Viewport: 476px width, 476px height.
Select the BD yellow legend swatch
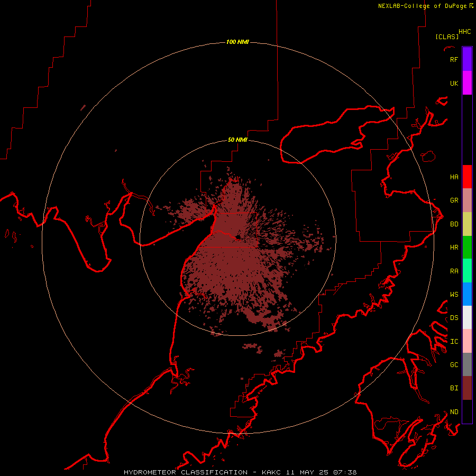[467, 224]
